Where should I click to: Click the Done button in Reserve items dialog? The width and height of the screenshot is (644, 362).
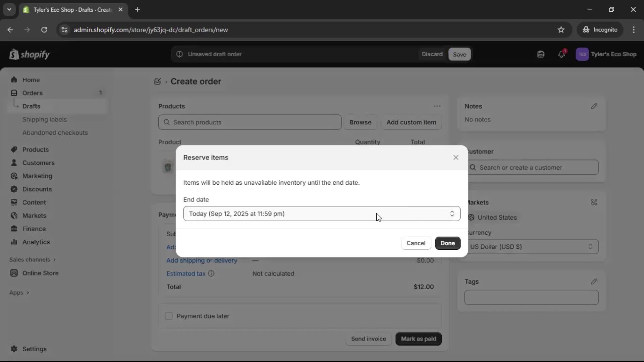point(448,243)
